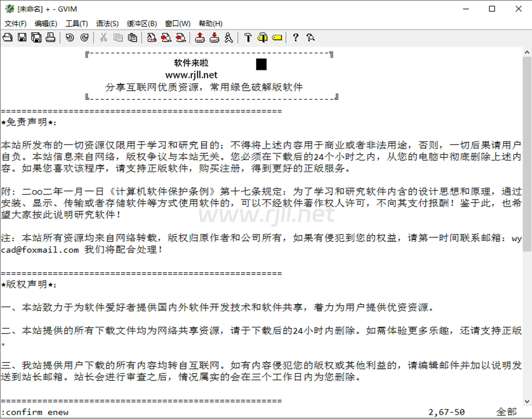Click the ★免责声明★ heading line in the text
Screen dimensions: 532x419
point(29,122)
